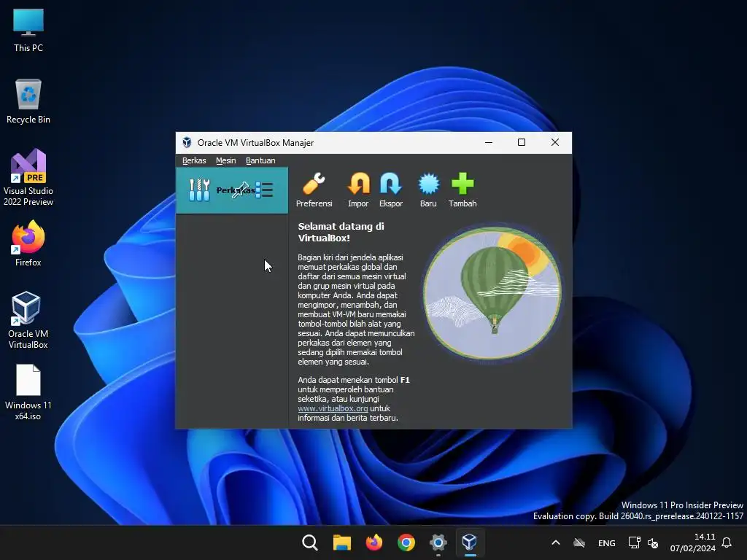Launch Firefox from the taskbar
Viewport: 747px width, 560px height.
tap(374, 542)
